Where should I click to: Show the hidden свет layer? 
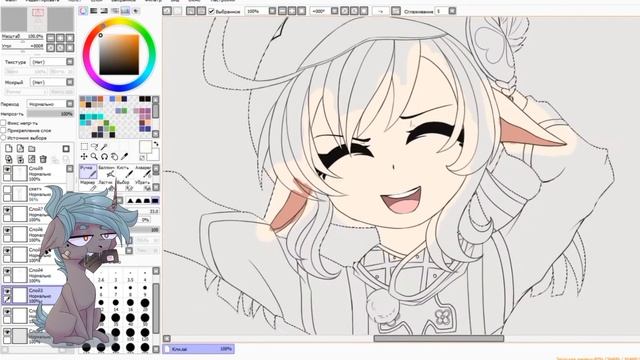(x=7, y=190)
